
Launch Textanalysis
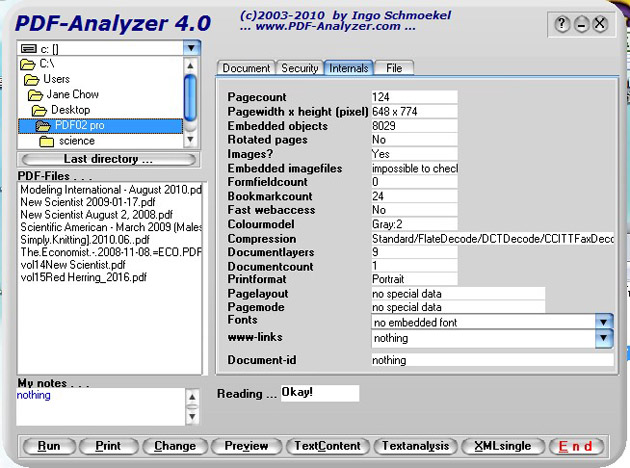point(415,446)
